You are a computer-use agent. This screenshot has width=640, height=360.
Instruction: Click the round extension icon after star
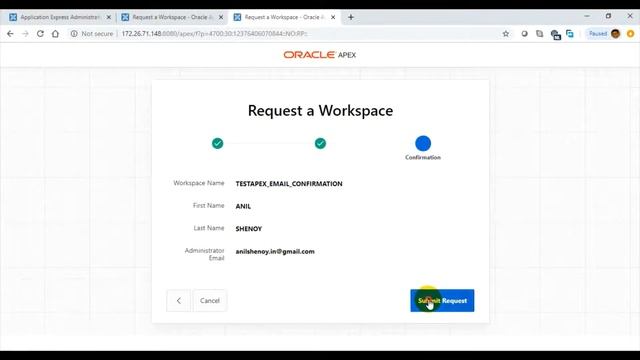tap(524, 34)
